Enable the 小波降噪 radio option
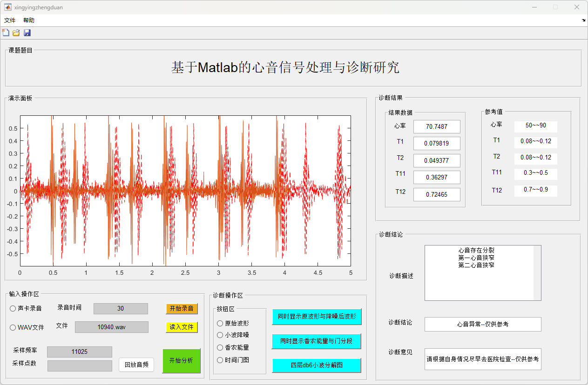The image size is (588, 385). pos(220,335)
